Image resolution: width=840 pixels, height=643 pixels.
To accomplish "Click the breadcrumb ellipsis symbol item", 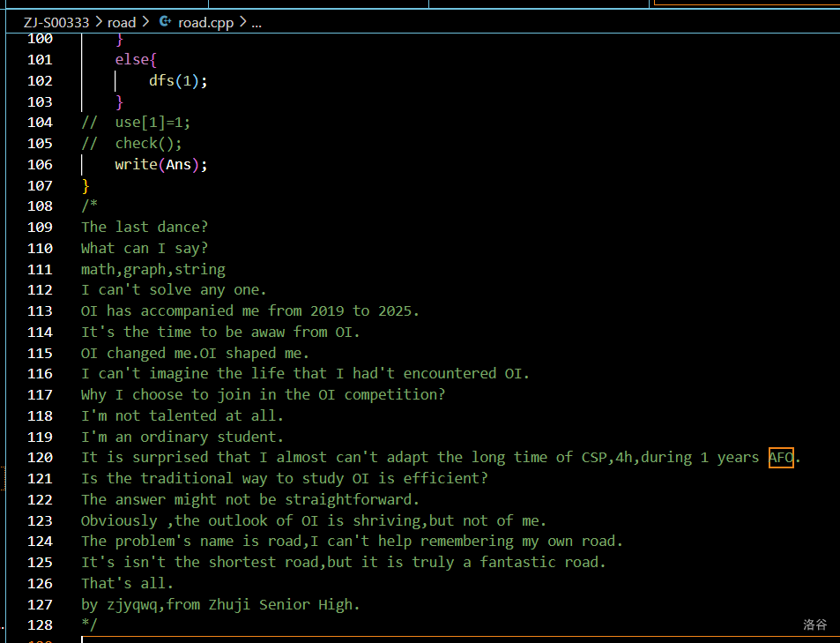I will [256, 22].
